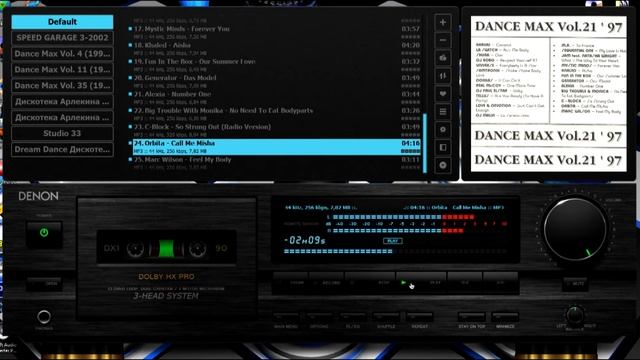Image resolution: width=640 pixels, height=360 pixels.
Task: Click the round headphone jack below Open button
Action: coord(44,317)
